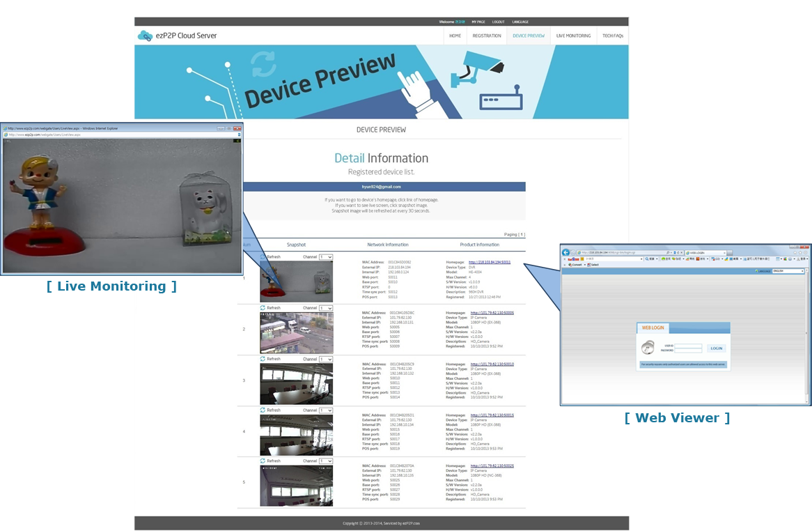Open the Channel dropdown for device 5
Screen dimensions: 812x531
coord(326,461)
